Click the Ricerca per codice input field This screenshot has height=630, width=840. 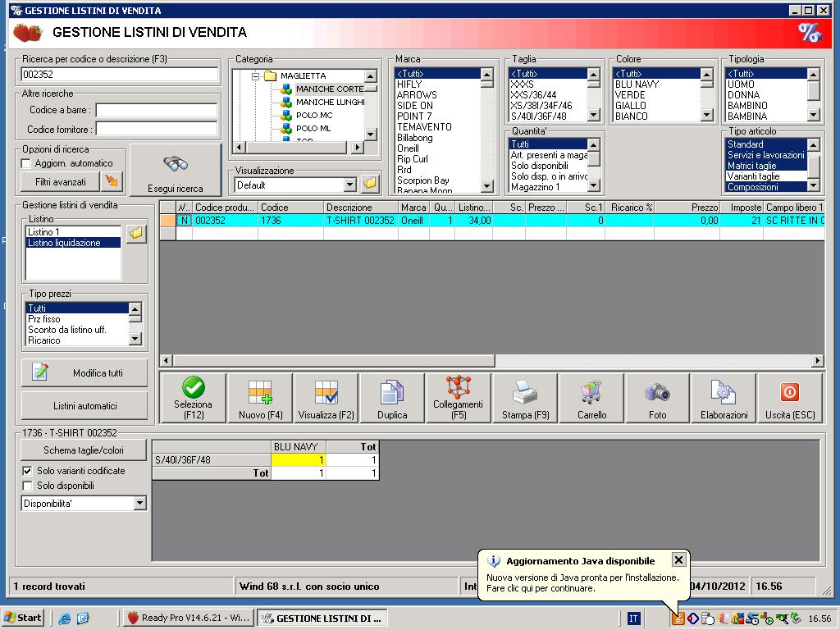120,75
